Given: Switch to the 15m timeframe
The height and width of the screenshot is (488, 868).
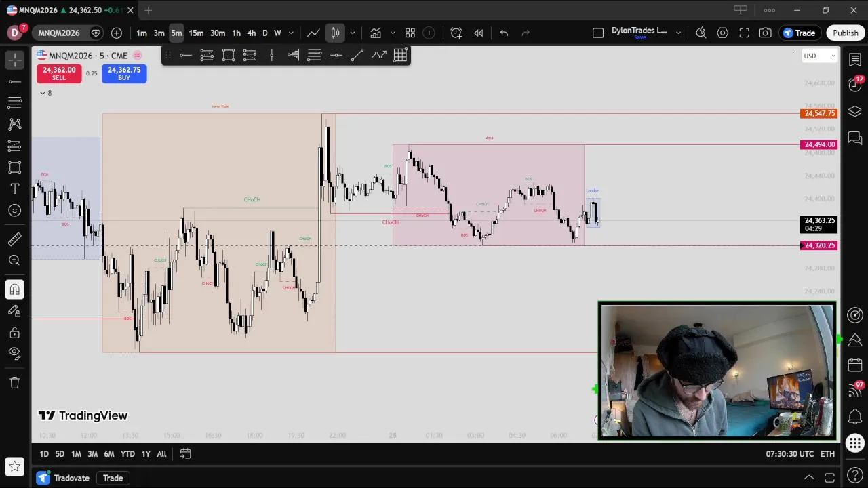Looking at the screenshot, I should point(196,33).
